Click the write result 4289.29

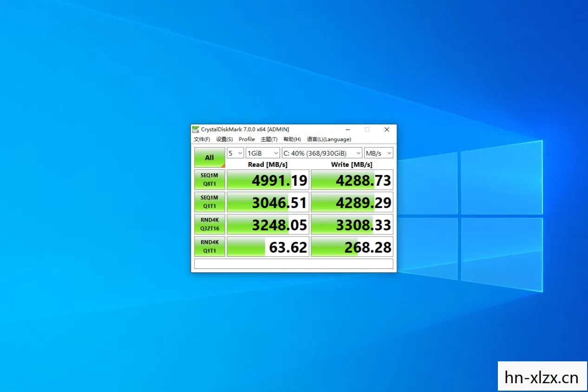[352, 202]
